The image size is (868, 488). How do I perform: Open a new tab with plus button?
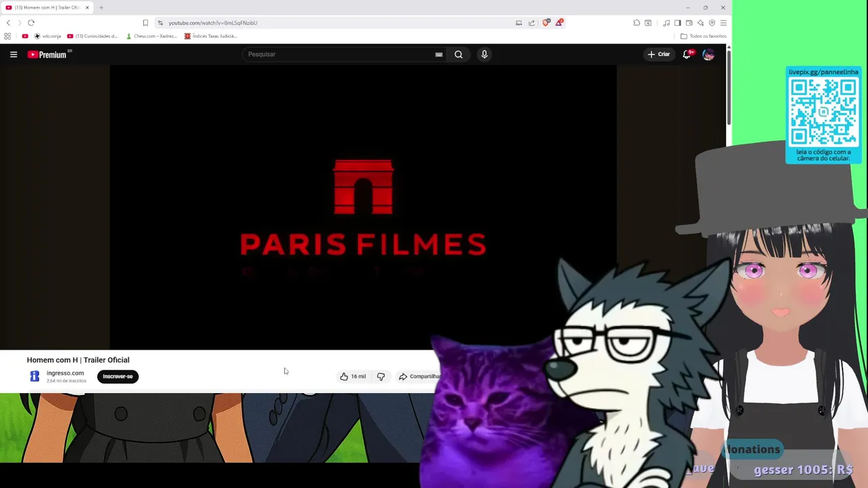coord(101,7)
